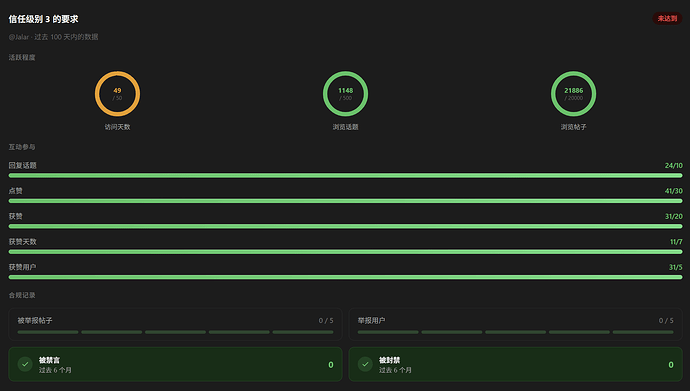Image resolution: width=690 pixels, height=391 pixels.
Task: Click the 11/7 value
Action: 676,242
